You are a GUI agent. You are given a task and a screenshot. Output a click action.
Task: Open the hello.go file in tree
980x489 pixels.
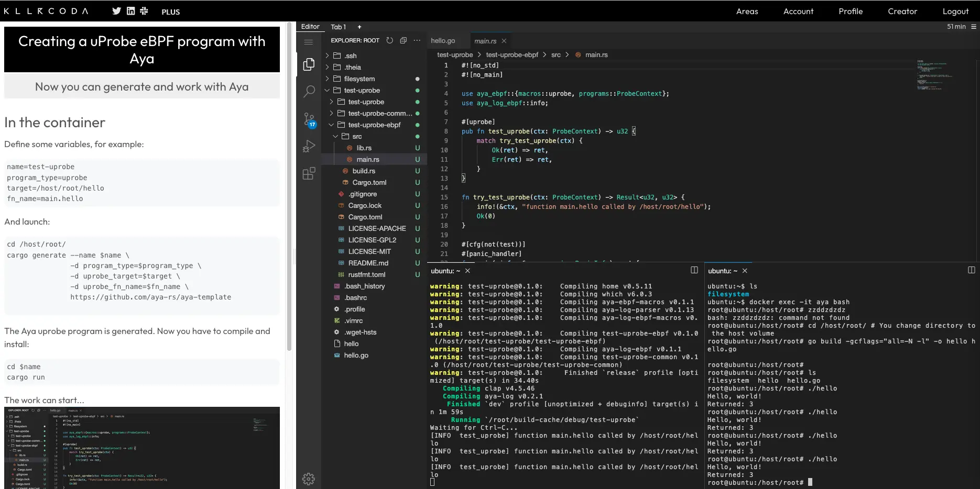click(x=374, y=355)
